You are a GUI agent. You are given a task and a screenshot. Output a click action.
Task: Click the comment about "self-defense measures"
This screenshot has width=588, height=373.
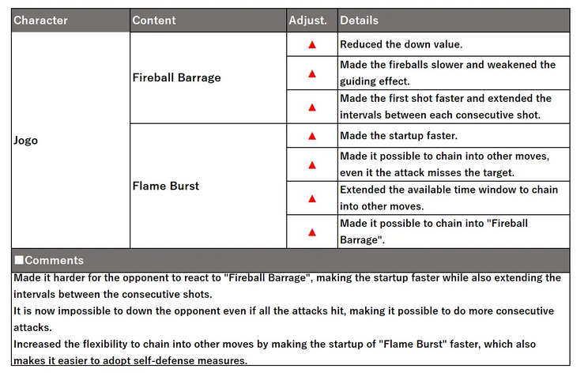(x=274, y=352)
